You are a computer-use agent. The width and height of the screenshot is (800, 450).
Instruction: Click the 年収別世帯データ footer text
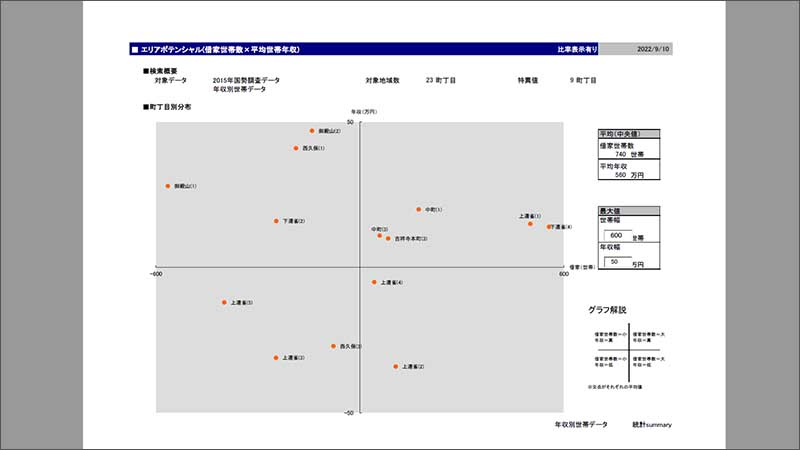[x=581, y=424]
